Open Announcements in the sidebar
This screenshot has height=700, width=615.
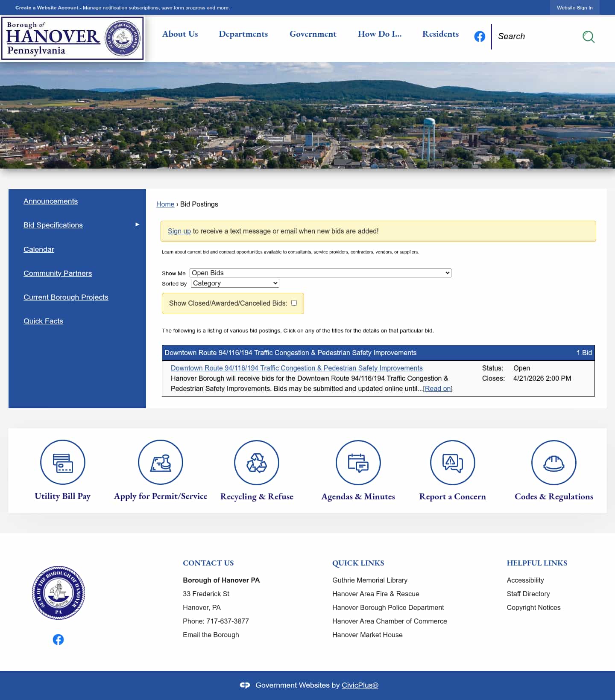pos(50,201)
